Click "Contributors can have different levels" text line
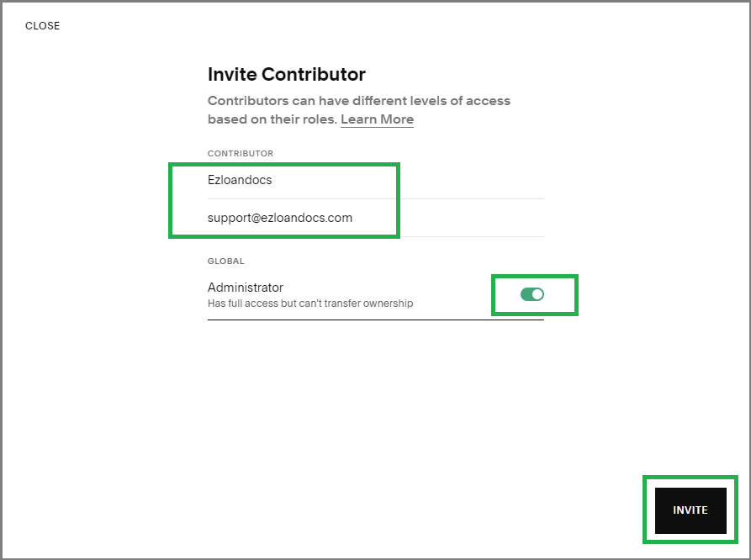751x560 pixels. (x=358, y=101)
